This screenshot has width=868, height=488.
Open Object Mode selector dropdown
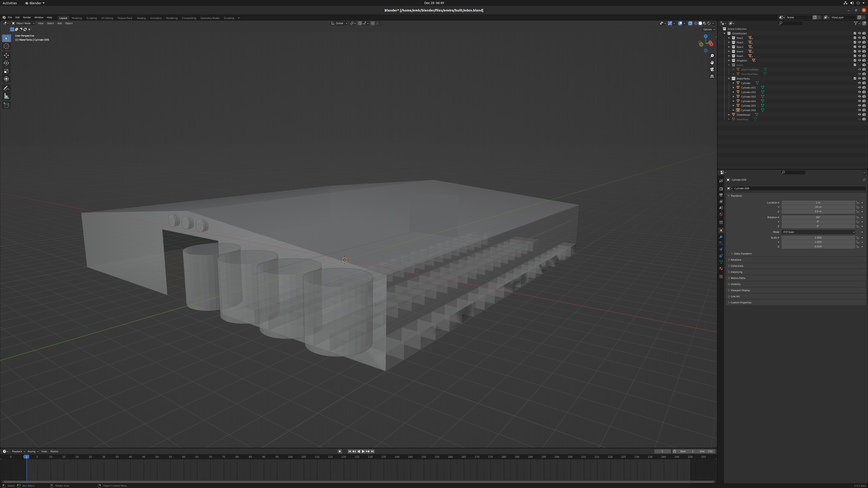pos(23,23)
